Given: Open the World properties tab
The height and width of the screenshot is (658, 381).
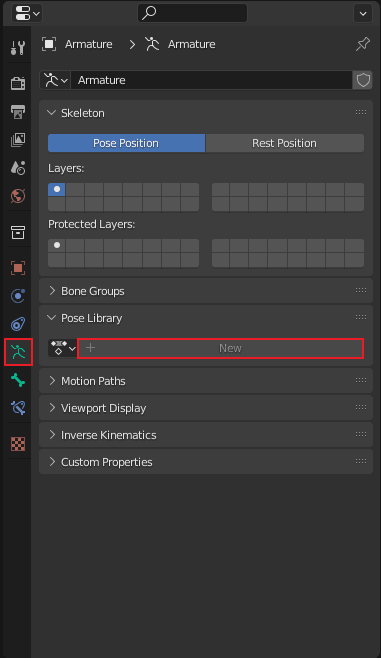Looking at the screenshot, I should 18,196.
